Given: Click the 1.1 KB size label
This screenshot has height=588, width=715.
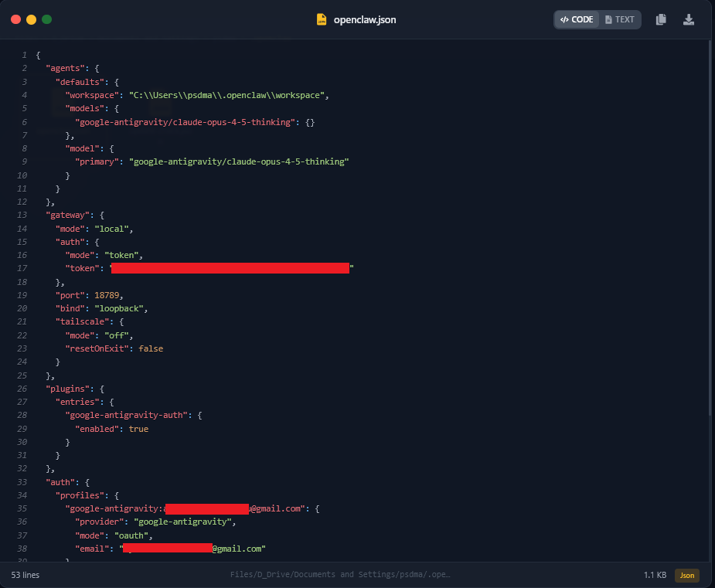Looking at the screenshot, I should coord(654,575).
